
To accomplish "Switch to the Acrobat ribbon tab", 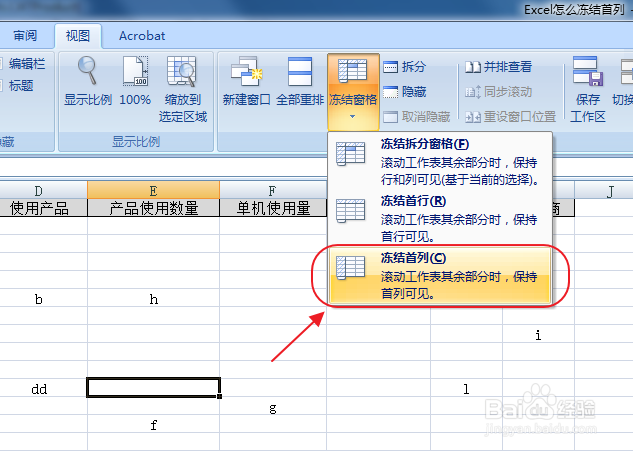I will point(142,36).
